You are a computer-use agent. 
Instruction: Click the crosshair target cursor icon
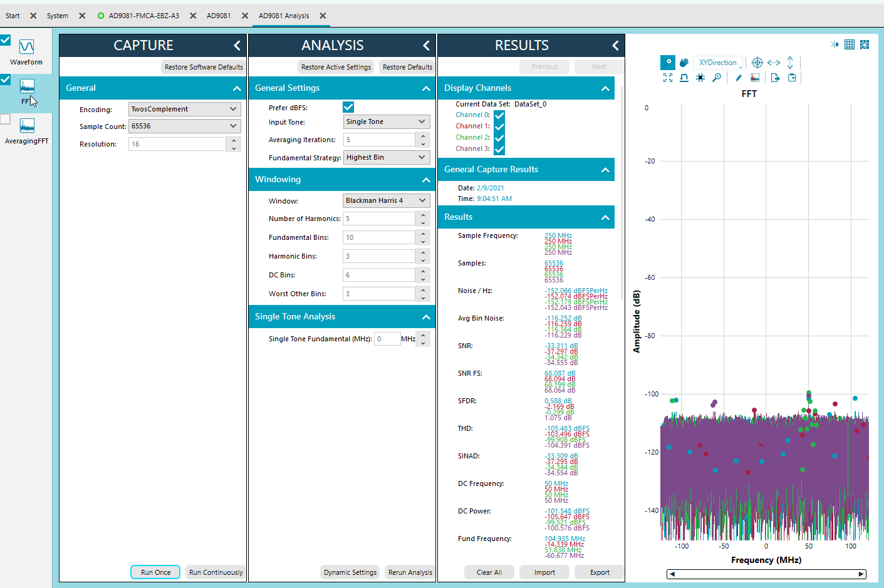click(757, 63)
